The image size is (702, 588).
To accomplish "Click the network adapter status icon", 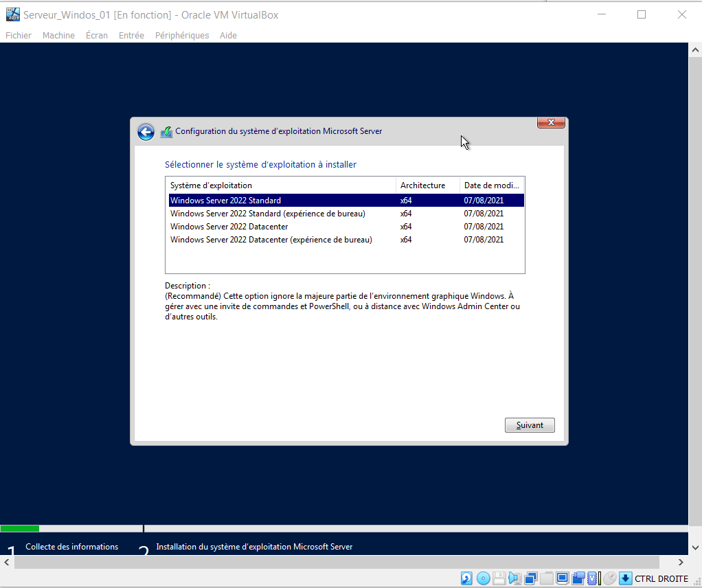I will [x=530, y=578].
